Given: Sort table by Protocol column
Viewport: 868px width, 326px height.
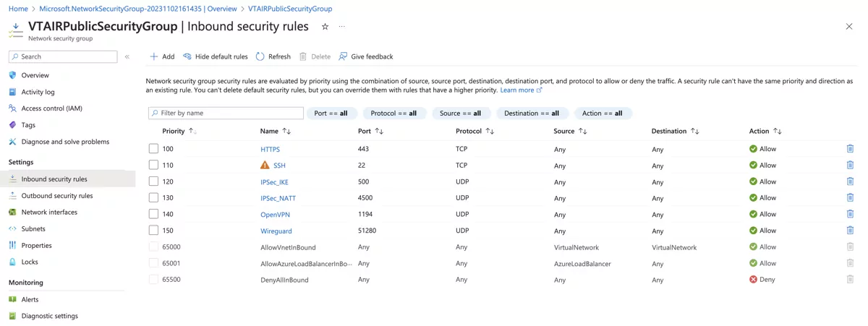Looking at the screenshot, I should [x=475, y=132].
